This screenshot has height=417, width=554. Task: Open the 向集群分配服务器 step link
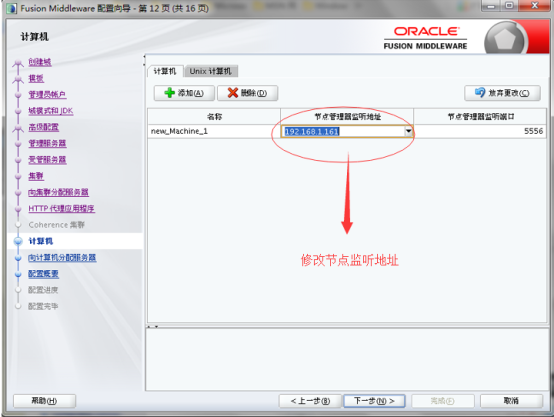pos(59,192)
